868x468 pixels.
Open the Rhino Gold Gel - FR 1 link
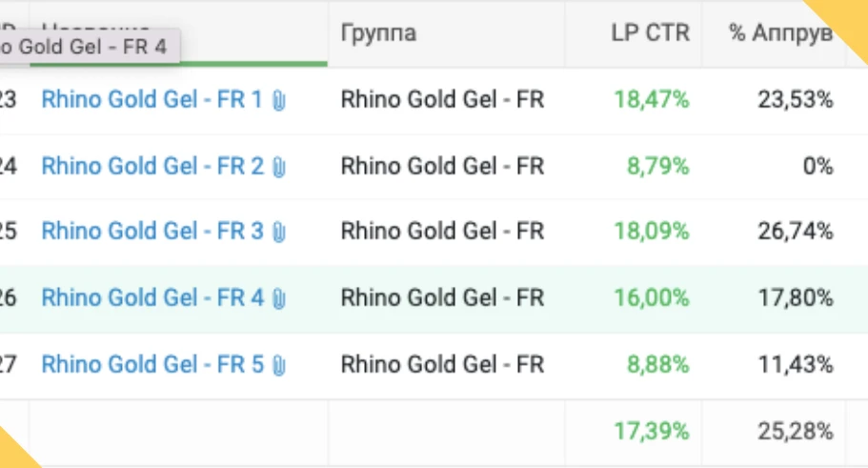[x=151, y=100]
